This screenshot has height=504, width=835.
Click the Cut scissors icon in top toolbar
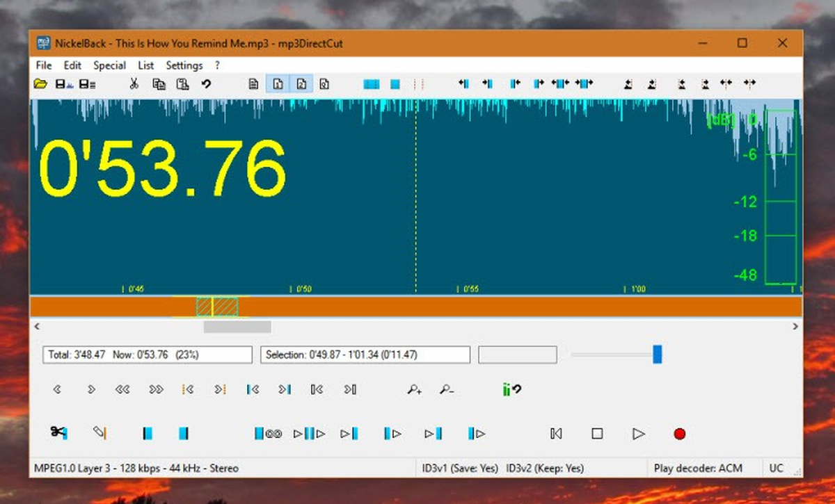[134, 84]
